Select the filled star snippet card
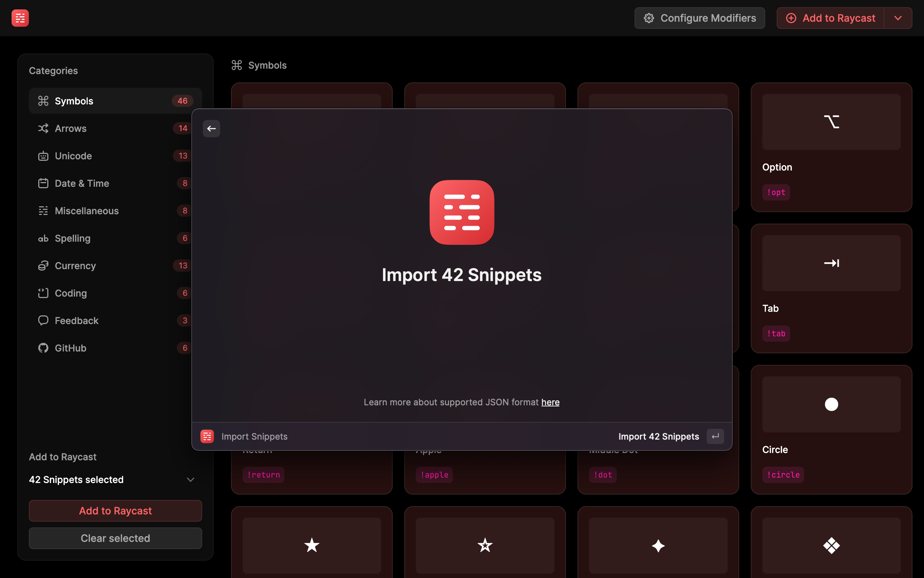Image resolution: width=924 pixels, height=578 pixels. click(311, 542)
